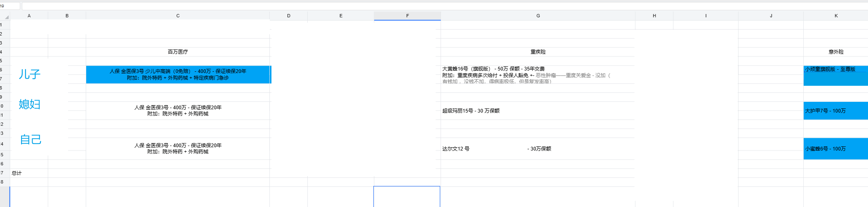Select row header beside the 百万医疗 row
The image size is (868, 207).
point(4,52)
